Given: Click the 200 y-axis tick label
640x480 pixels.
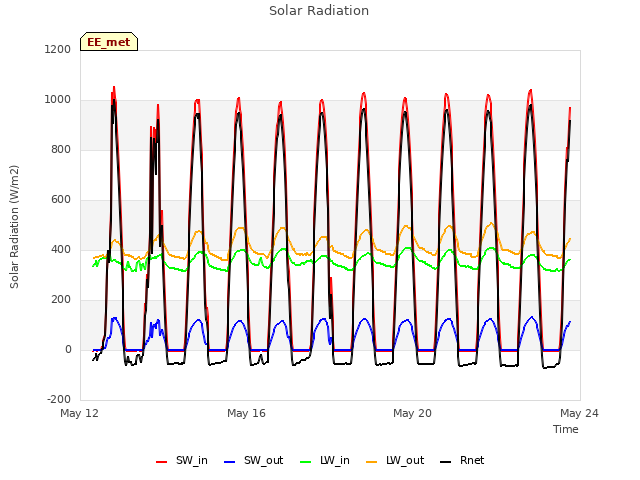Looking at the screenshot, I should [x=61, y=300].
